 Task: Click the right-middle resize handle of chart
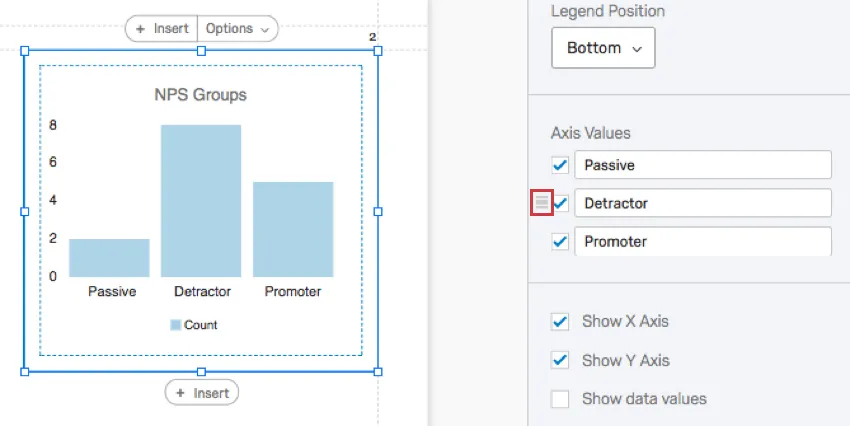click(378, 211)
